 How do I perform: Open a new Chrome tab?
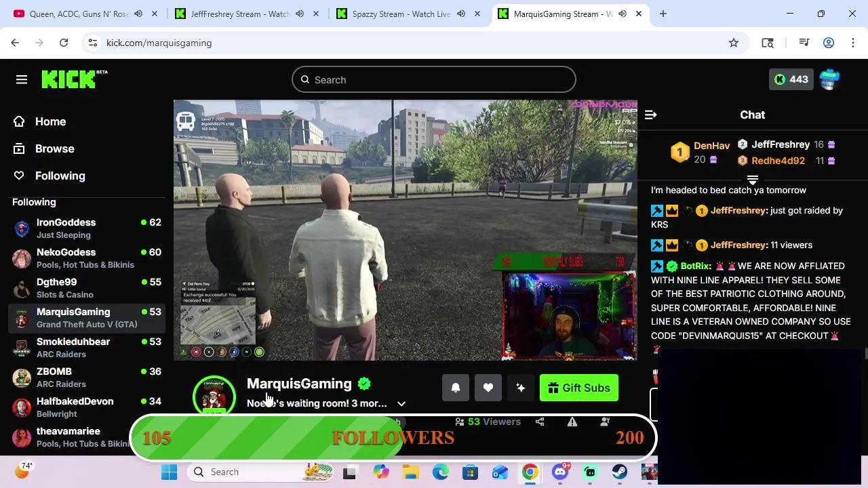click(663, 14)
